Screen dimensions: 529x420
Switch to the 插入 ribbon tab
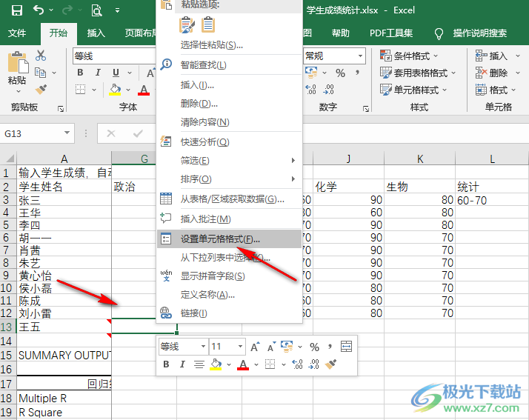[x=96, y=33]
